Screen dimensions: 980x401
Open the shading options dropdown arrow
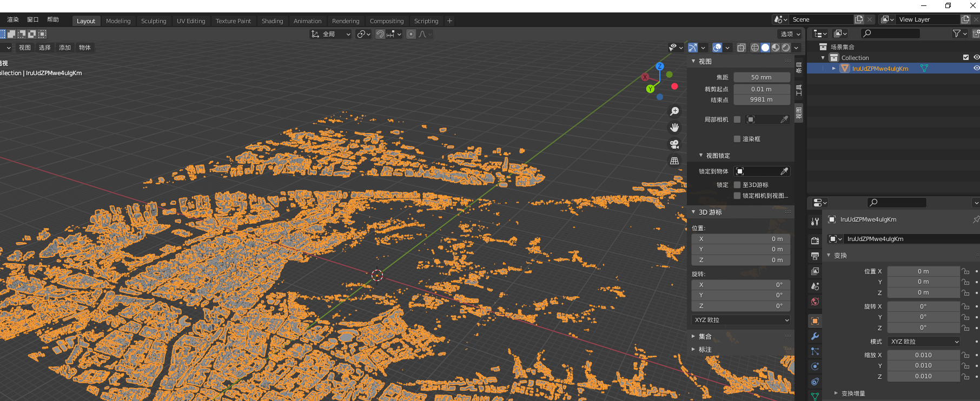pyautogui.click(x=796, y=48)
